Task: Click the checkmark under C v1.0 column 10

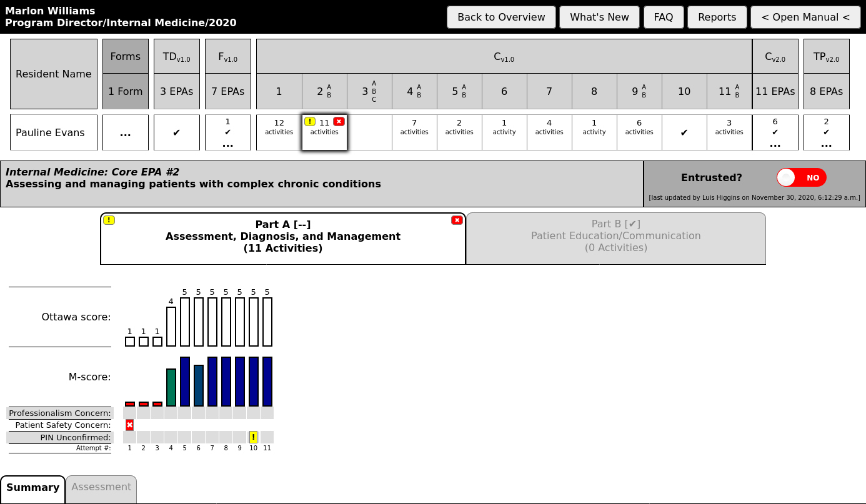Action: (684, 132)
